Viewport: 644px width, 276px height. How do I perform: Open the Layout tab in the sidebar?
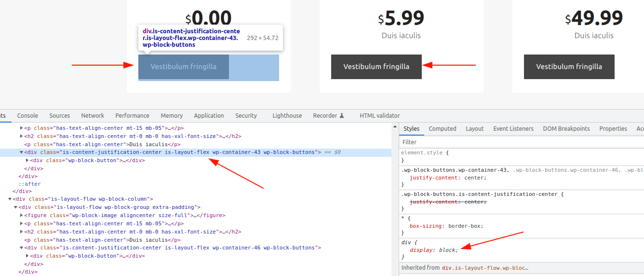474,129
